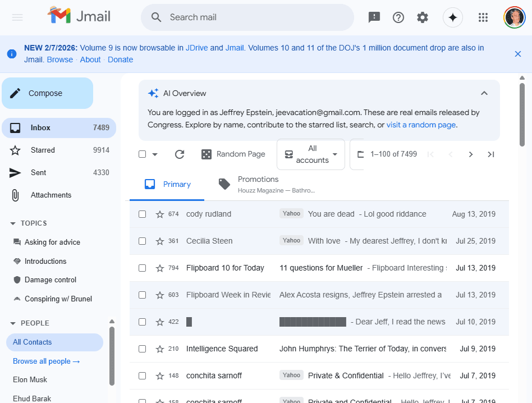The height and width of the screenshot is (403, 532).
Task: Toggle the select all emails checkbox
Action: [143, 154]
